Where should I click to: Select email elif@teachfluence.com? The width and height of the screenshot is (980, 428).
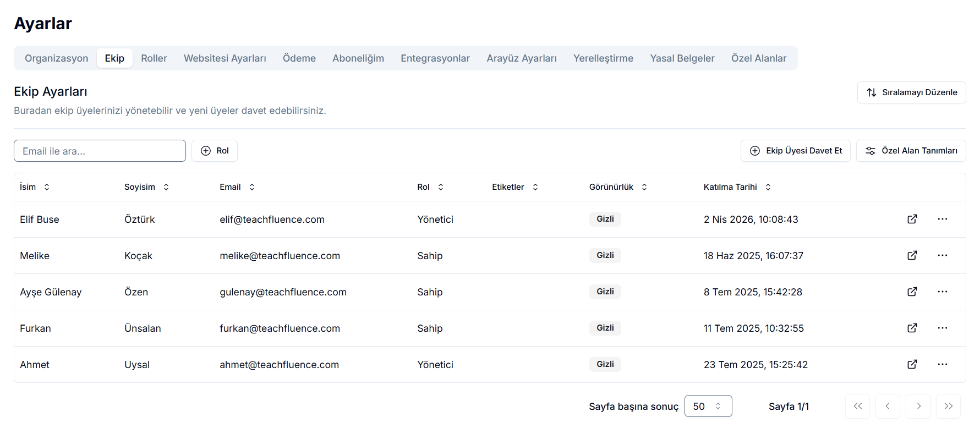click(x=272, y=220)
